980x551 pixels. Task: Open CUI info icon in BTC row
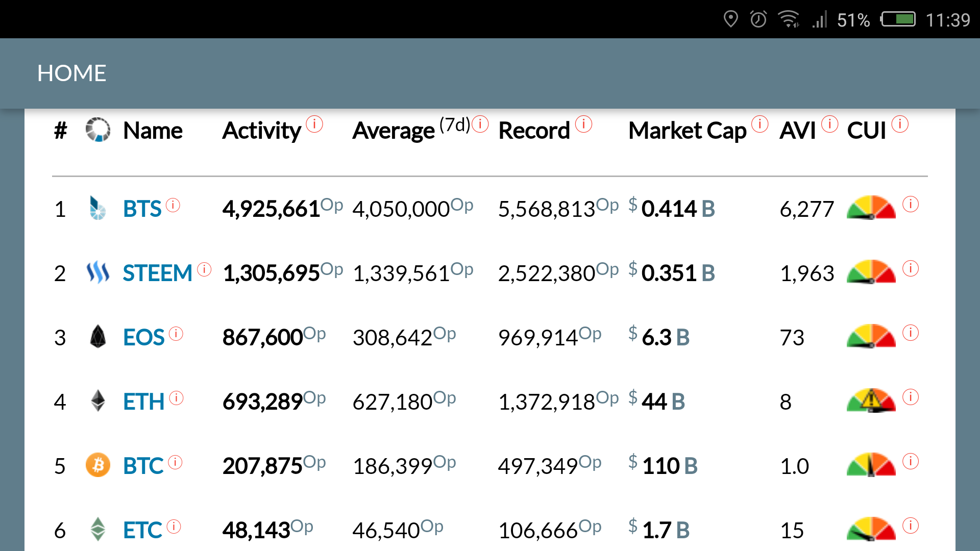[x=911, y=461]
